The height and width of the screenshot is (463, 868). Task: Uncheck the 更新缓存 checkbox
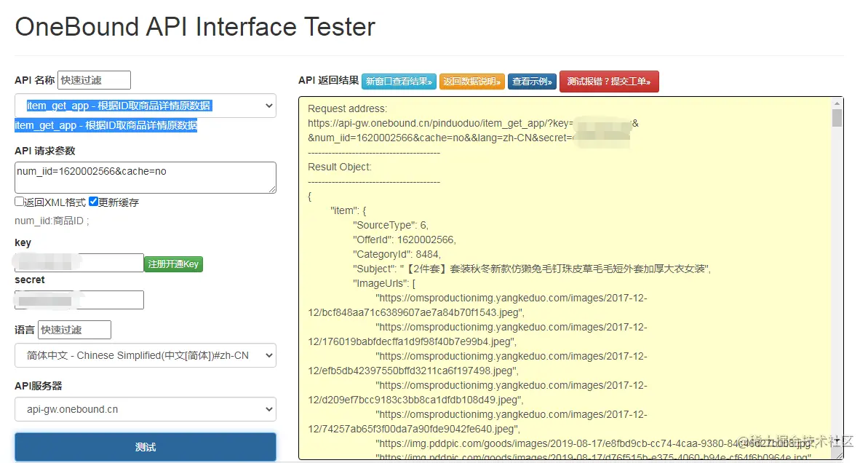tap(93, 202)
